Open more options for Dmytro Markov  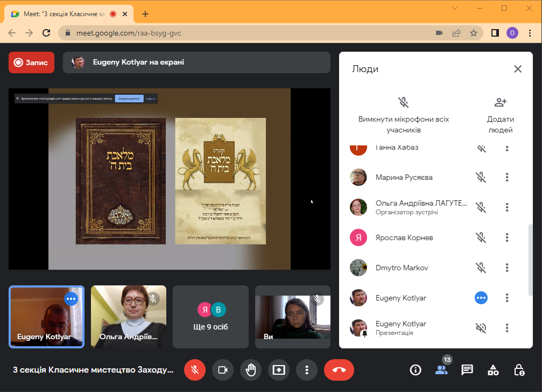coord(506,268)
